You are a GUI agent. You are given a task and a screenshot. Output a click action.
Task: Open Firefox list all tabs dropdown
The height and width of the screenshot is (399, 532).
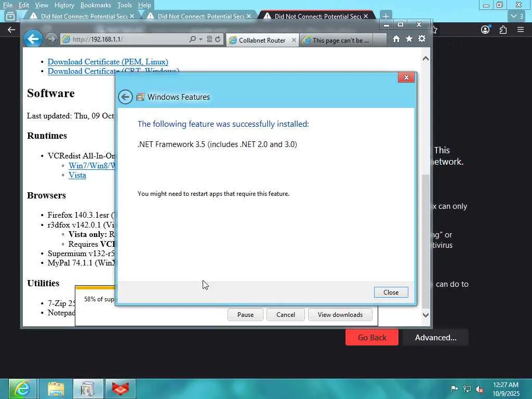(x=517, y=16)
